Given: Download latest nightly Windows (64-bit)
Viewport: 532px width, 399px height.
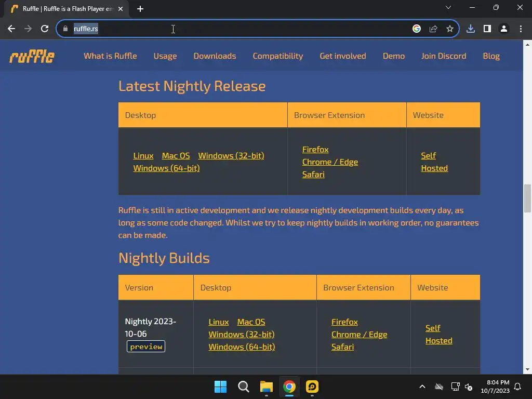Looking at the screenshot, I should pos(166,168).
